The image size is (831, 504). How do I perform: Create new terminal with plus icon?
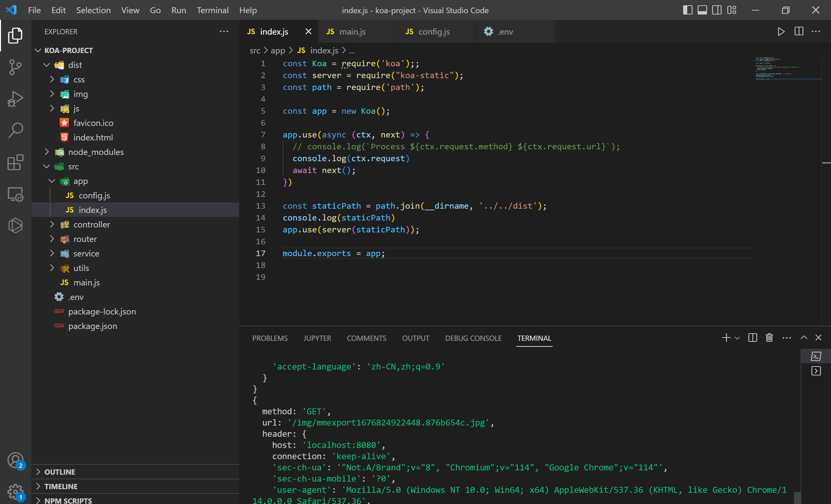726,338
